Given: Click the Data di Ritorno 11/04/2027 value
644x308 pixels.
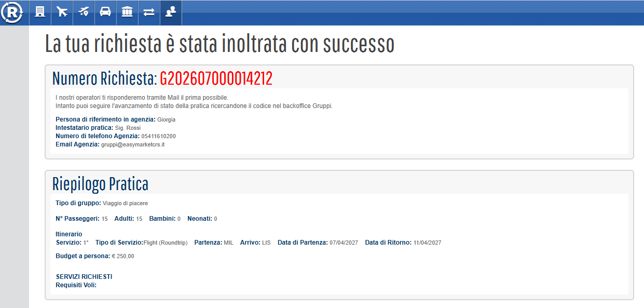Looking at the screenshot, I should pos(428,243).
